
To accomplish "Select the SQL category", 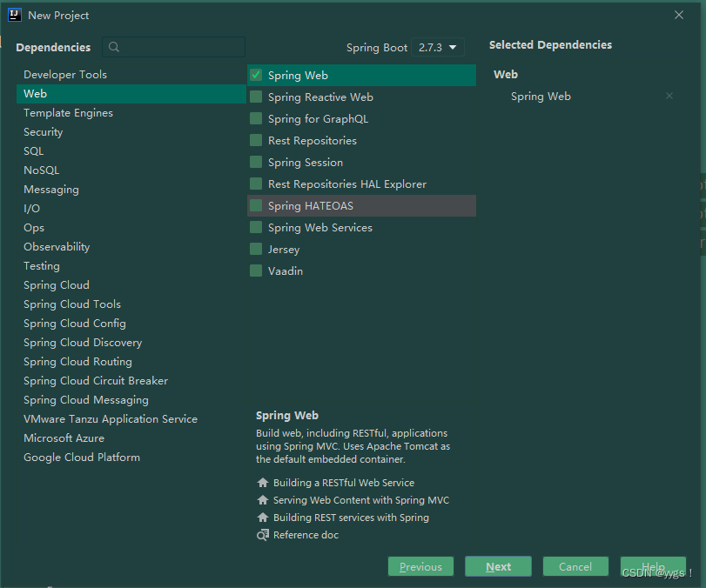I will click(x=131, y=151).
